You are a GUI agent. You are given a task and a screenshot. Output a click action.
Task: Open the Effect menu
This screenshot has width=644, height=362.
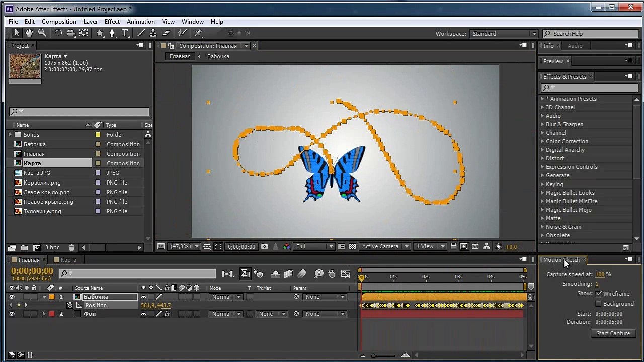tap(112, 22)
